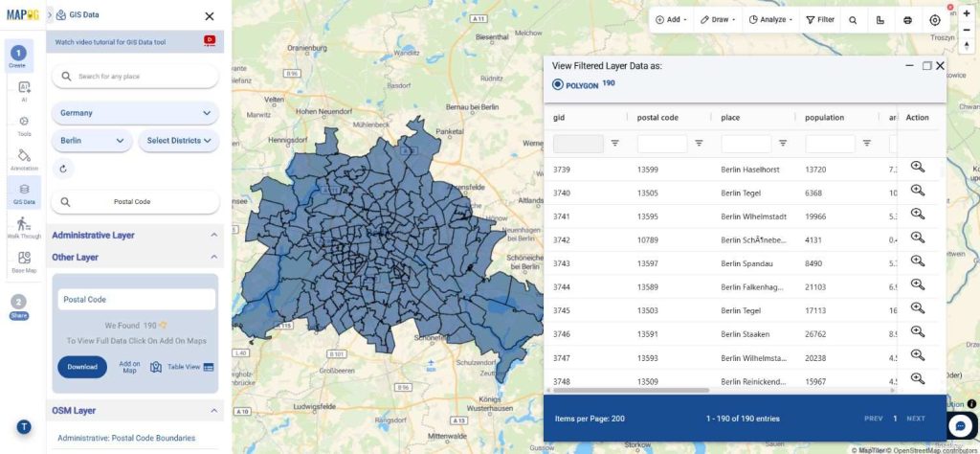Collapse the OSM Layer section
Viewport: 980px width, 454px height.
point(213,411)
